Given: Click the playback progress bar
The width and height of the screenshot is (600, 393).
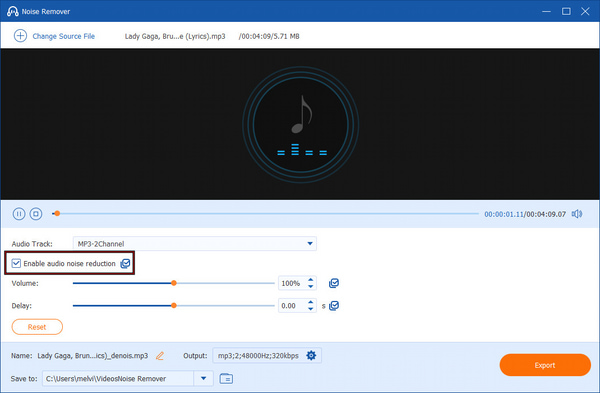Looking at the screenshot, I should [x=265, y=214].
